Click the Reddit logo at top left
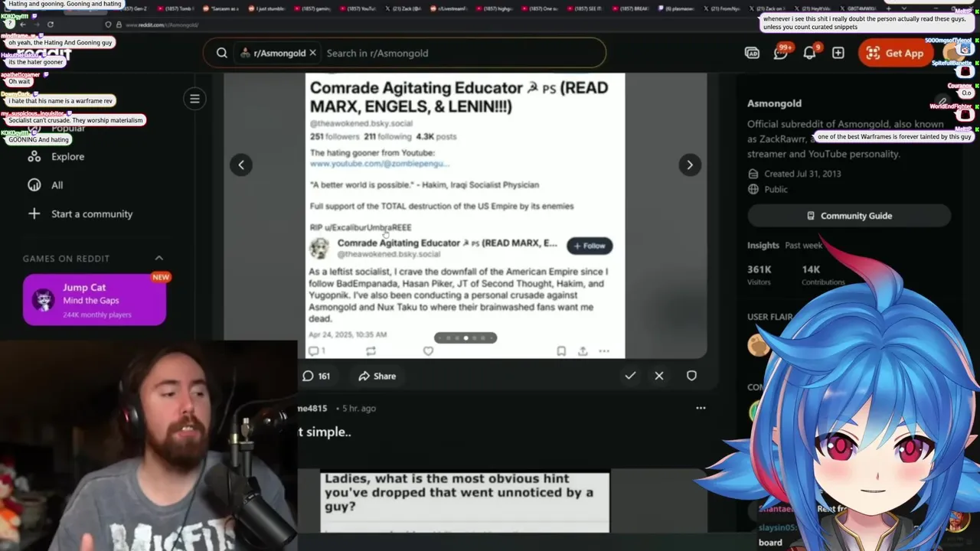The width and height of the screenshot is (980, 551). click(x=44, y=54)
